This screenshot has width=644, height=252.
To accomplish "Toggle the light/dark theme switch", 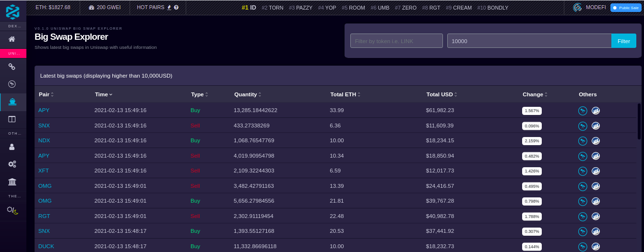I will click(x=12, y=210).
